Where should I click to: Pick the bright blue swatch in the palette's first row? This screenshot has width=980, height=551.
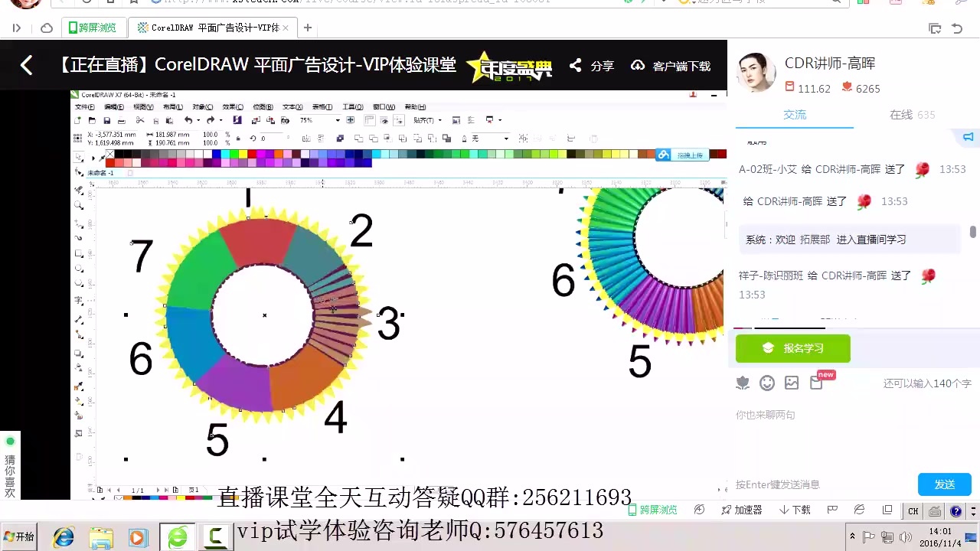[216, 154]
